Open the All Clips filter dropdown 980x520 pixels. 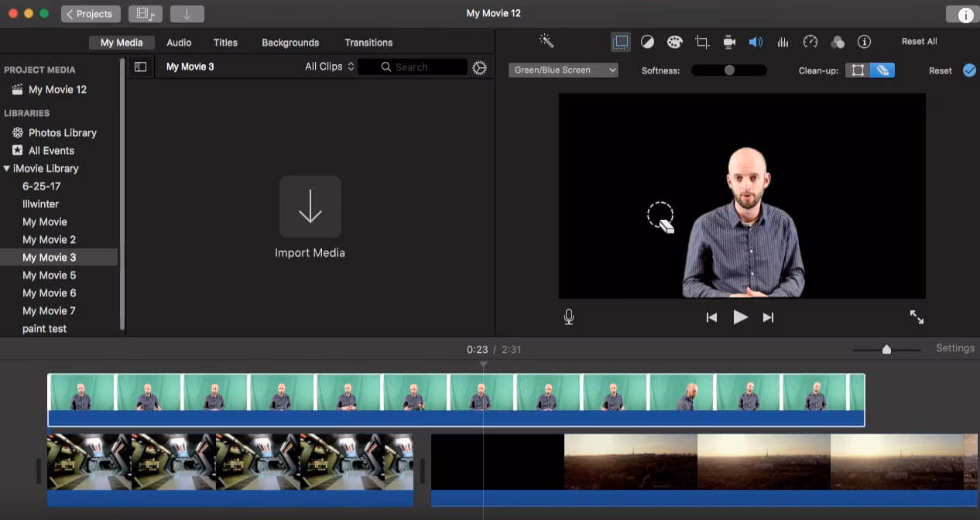pos(329,67)
